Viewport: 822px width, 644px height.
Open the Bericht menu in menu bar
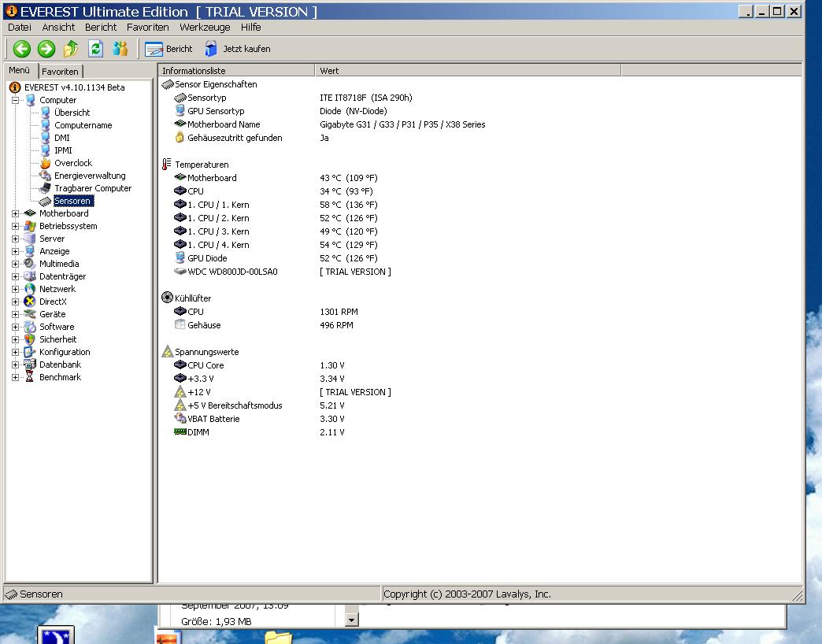[101, 28]
